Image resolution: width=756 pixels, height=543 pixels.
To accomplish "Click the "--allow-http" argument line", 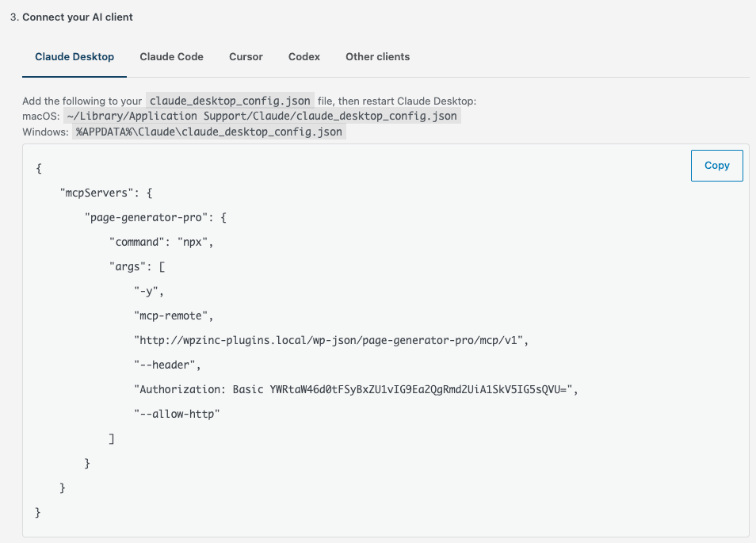I will click(x=177, y=415).
